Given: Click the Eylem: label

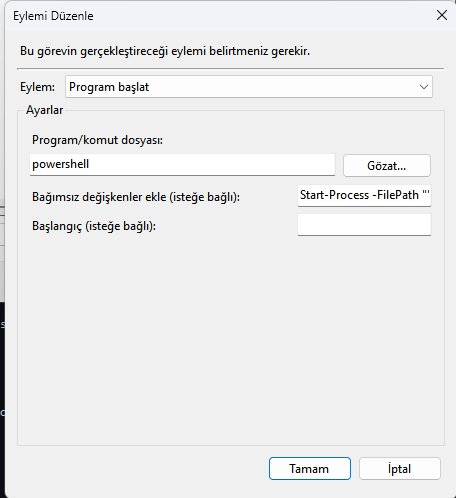Looking at the screenshot, I should tap(37, 87).
